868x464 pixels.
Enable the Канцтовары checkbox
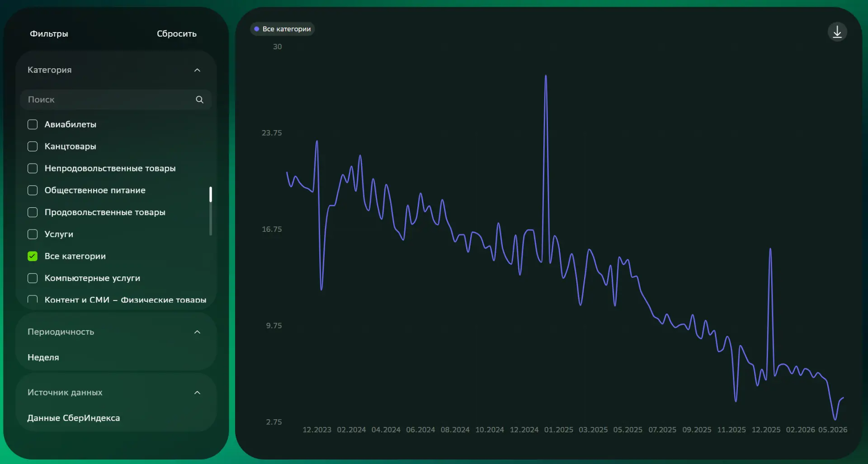point(33,146)
